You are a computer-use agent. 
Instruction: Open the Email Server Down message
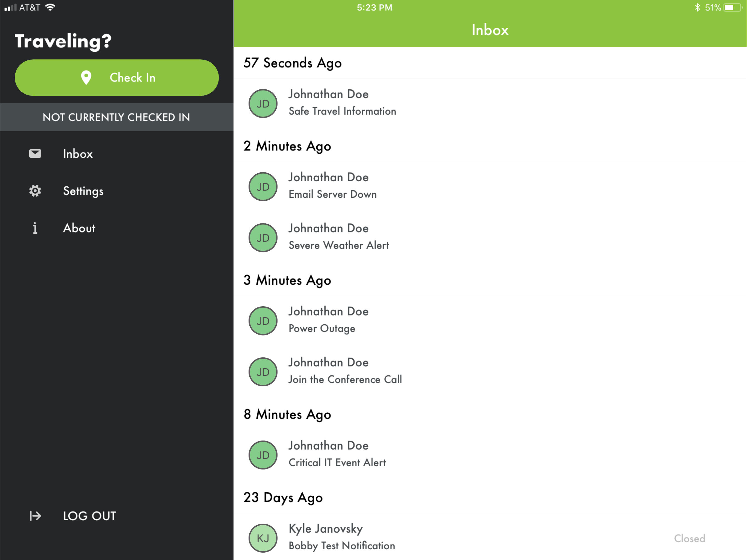pyautogui.click(x=490, y=186)
